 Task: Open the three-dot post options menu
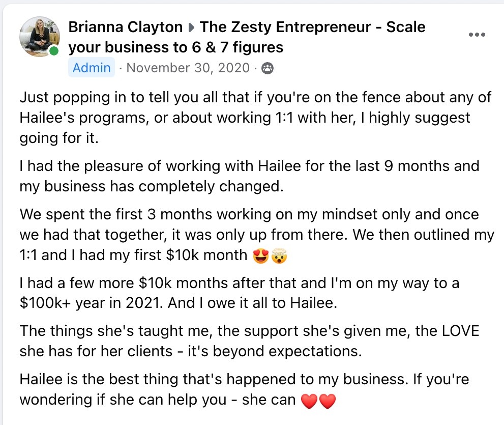click(477, 35)
